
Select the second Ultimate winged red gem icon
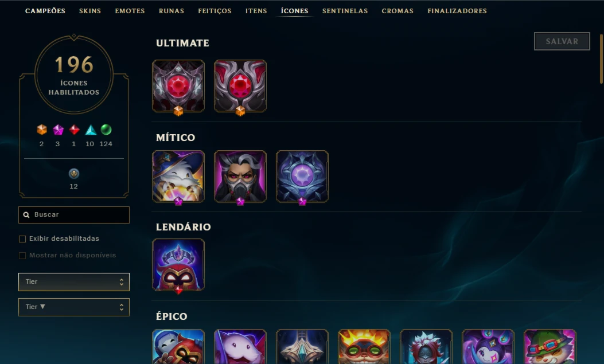(x=240, y=86)
